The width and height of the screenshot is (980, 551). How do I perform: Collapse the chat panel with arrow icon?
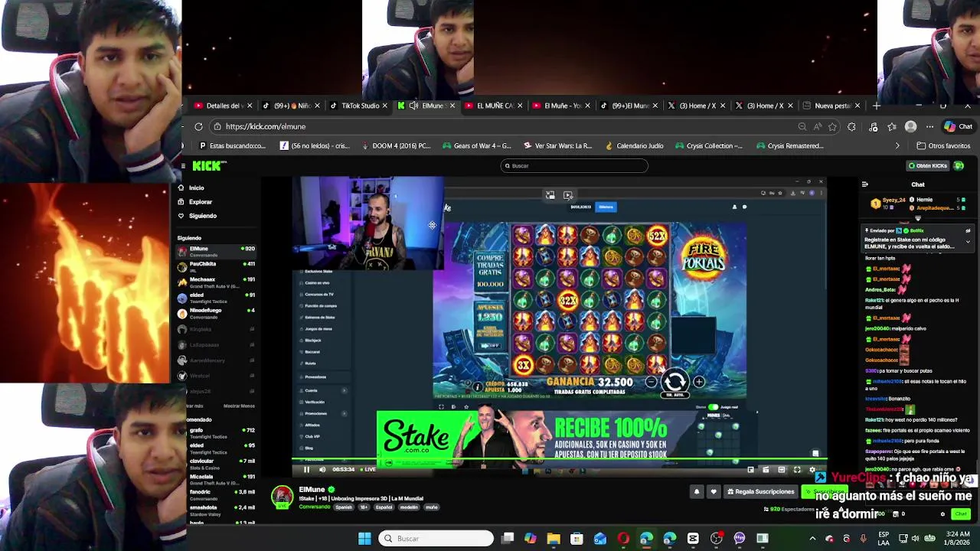tap(865, 184)
